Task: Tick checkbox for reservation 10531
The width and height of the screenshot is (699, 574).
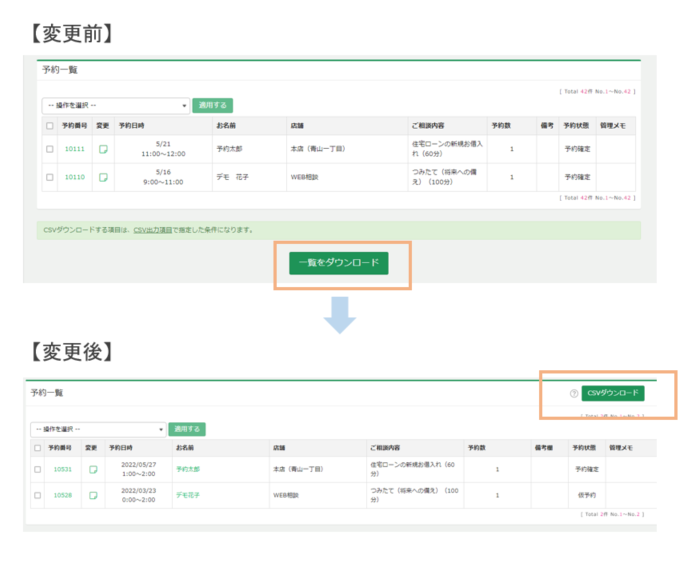Action: [37, 469]
